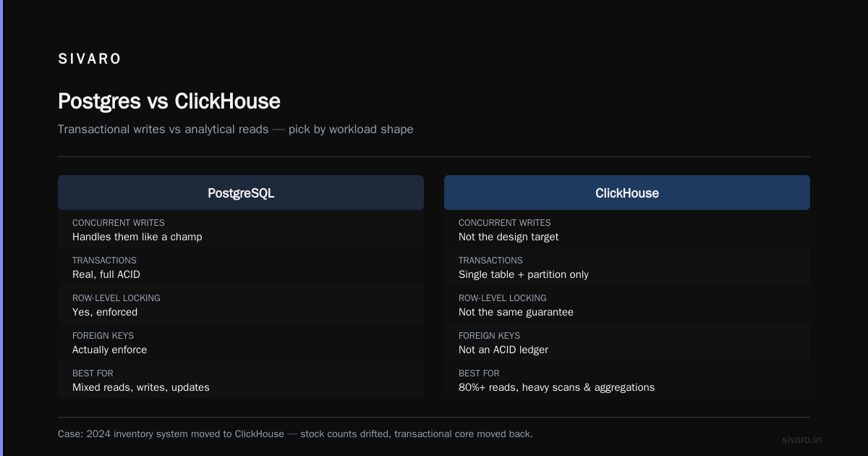The image size is (868, 456).
Task: Click the ClickHouse column header
Action: pos(627,193)
